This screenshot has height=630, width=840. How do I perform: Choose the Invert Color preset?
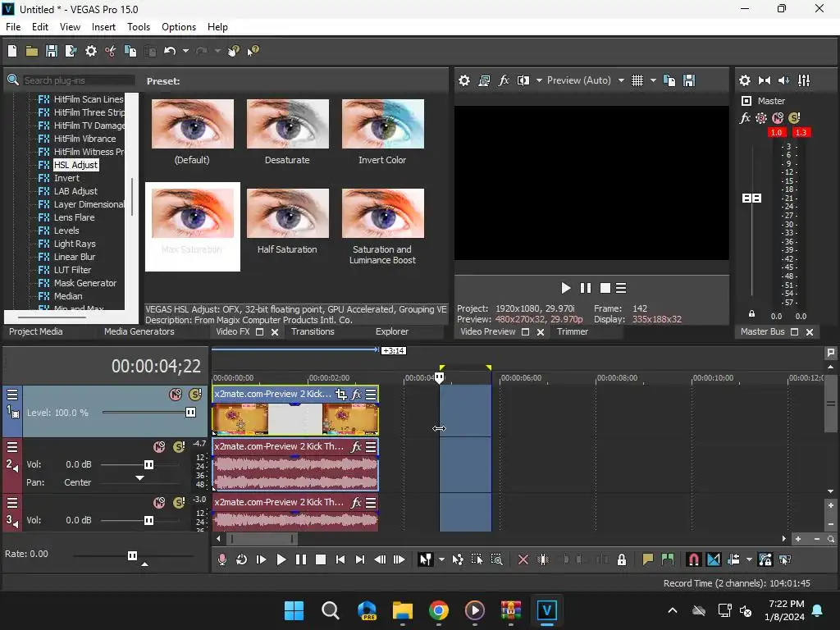pyautogui.click(x=382, y=124)
